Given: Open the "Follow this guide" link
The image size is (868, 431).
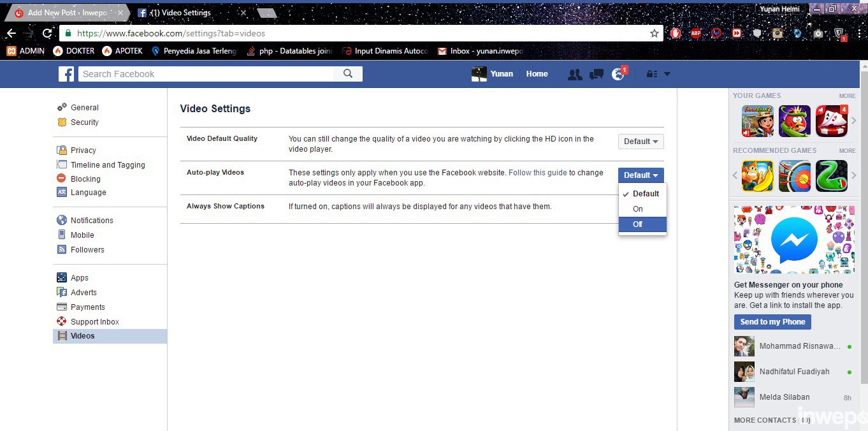Looking at the screenshot, I should [x=537, y=172].
